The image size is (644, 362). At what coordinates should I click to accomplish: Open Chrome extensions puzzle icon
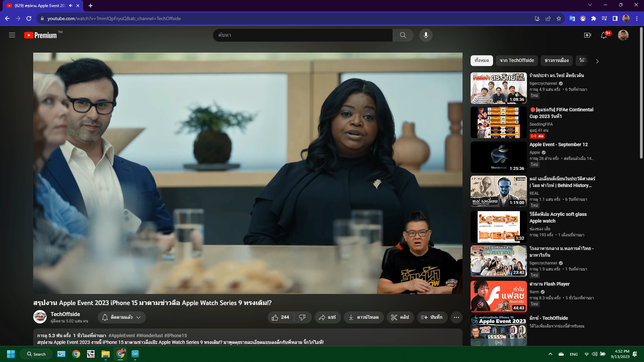pyautogui.click(x=594, y=18)
